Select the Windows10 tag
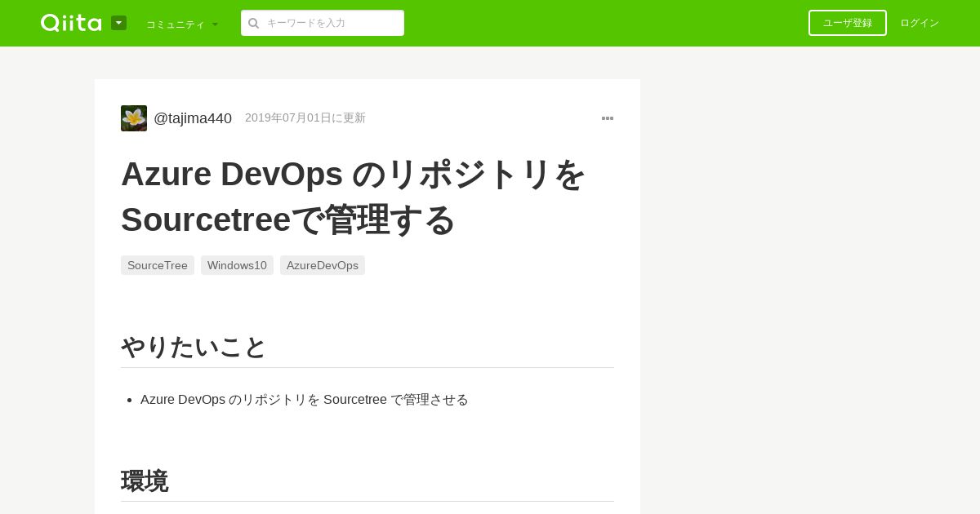Viewport: 980px width, 514px height. pyautogui.click(x=237, y=265)
